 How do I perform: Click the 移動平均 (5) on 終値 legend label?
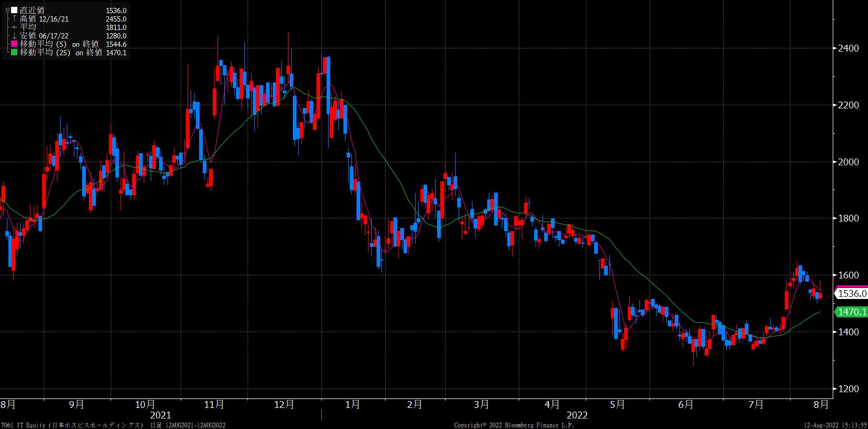point(59,44)
